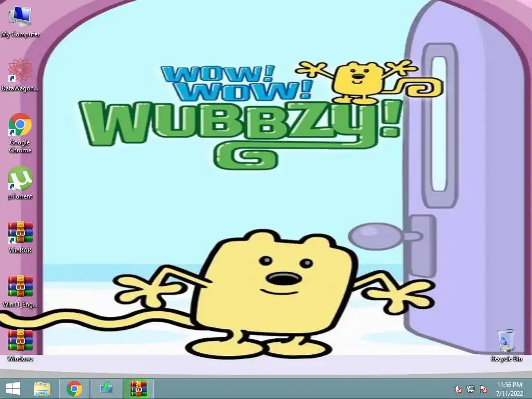532x399 pixels.
Task: Open the download installer taskbar item
Action: 107,389
